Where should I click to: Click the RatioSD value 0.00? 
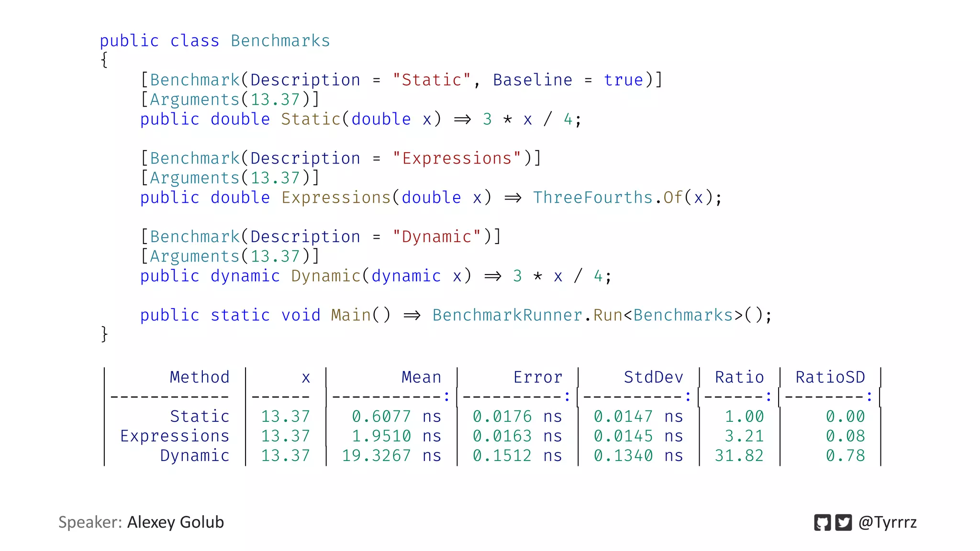(x=846, y=417)
